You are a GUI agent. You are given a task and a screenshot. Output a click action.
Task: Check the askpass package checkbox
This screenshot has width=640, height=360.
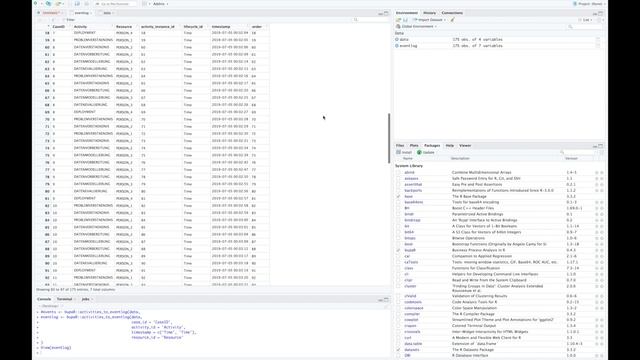398,178
